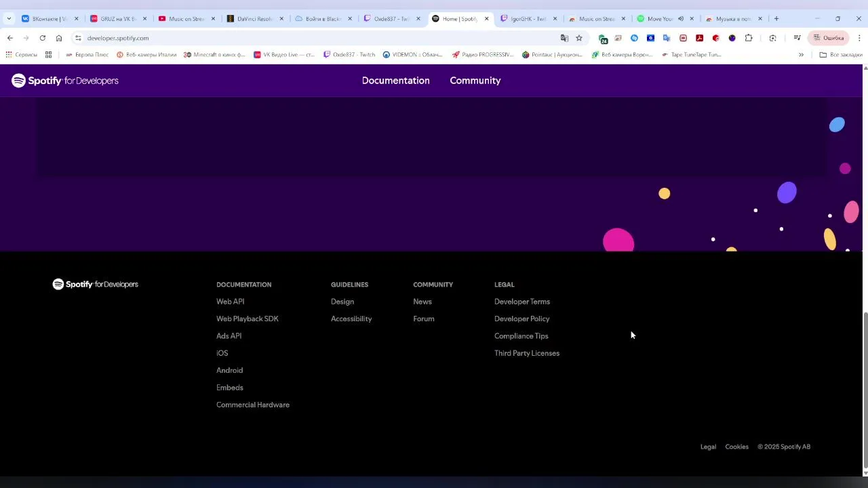Reload the page with the refresh icon
Screen dimensions: 868x488
click(x=43, y=38)
